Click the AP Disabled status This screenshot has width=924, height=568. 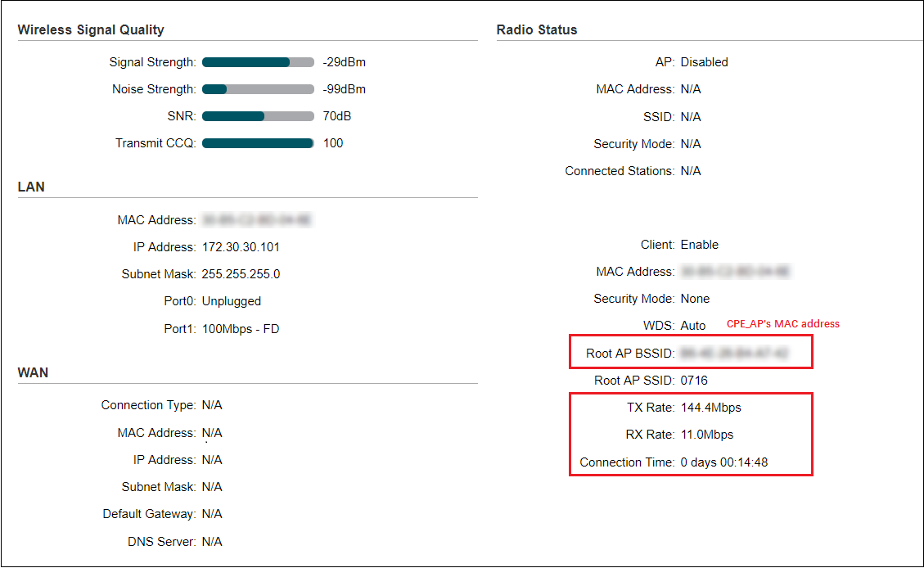(704, 61)
